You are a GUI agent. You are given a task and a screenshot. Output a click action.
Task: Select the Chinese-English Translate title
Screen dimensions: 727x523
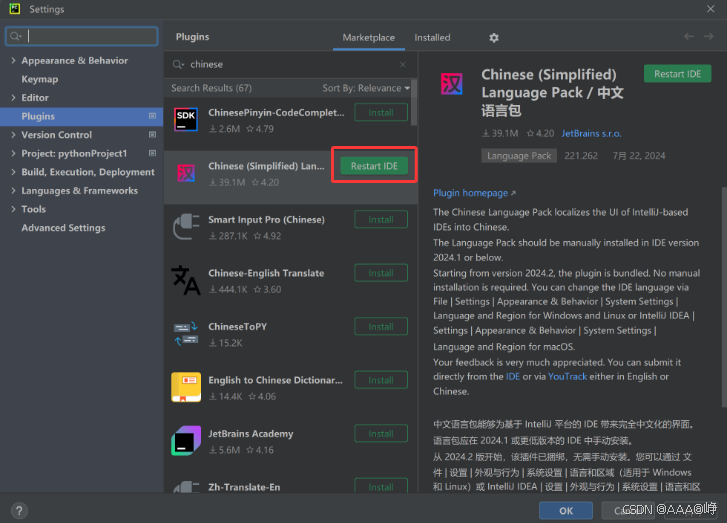coord(266,273)
